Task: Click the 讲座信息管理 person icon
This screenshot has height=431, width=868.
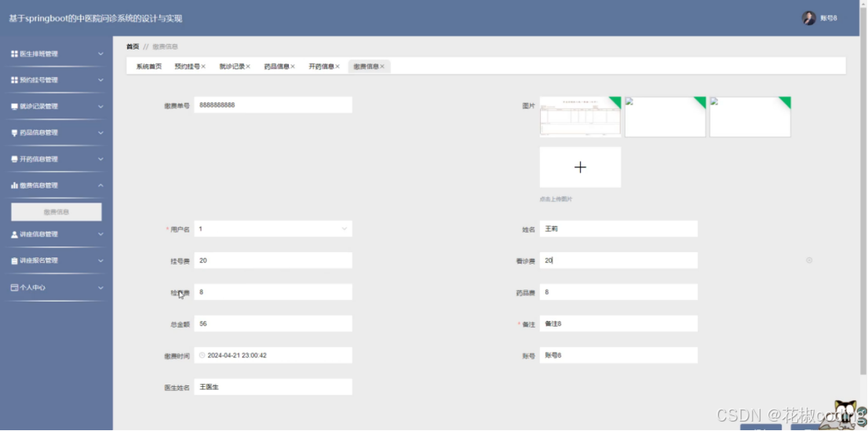Action: pyautogui.click(x=14, y=234)
